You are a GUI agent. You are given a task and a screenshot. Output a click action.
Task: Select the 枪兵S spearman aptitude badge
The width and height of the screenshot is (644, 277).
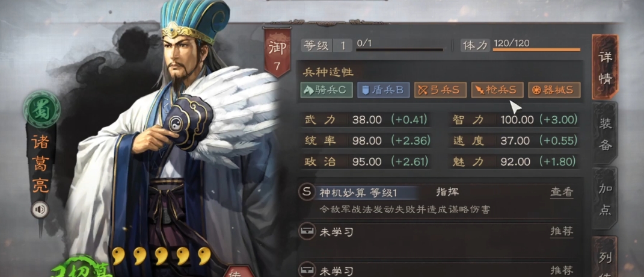(497, 90)
